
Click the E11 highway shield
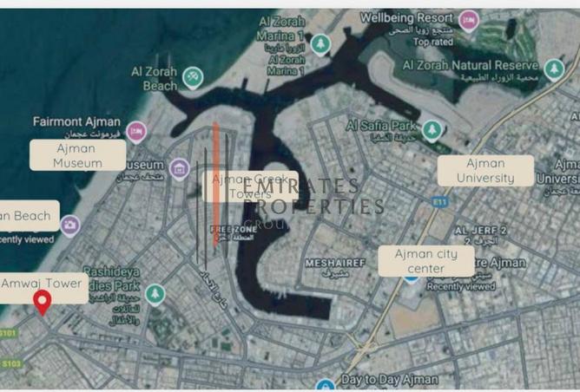(439, 202)
